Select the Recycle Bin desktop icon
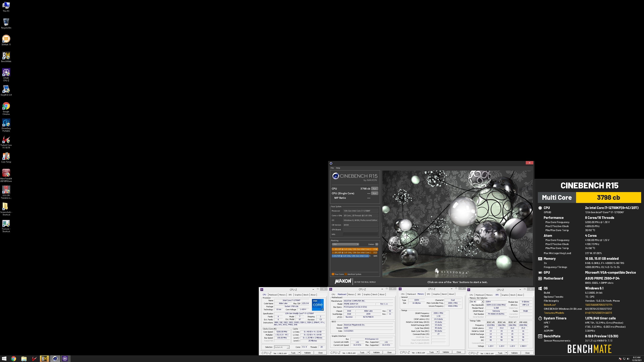 pyautogui.click(x=6, y=23)
